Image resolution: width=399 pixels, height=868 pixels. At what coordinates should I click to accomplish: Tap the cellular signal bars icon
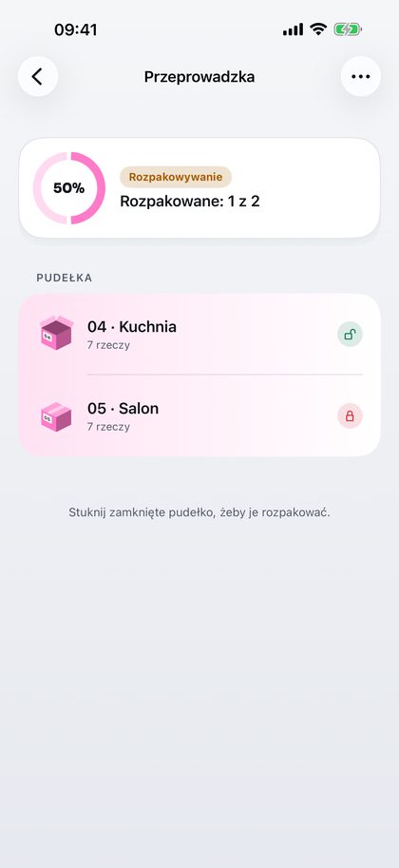293,29
